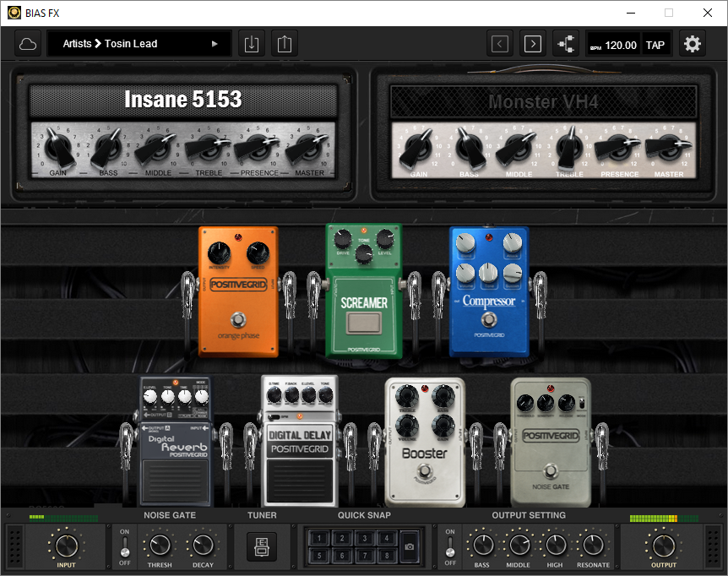Click the INPUT level knob

point(67,546)
